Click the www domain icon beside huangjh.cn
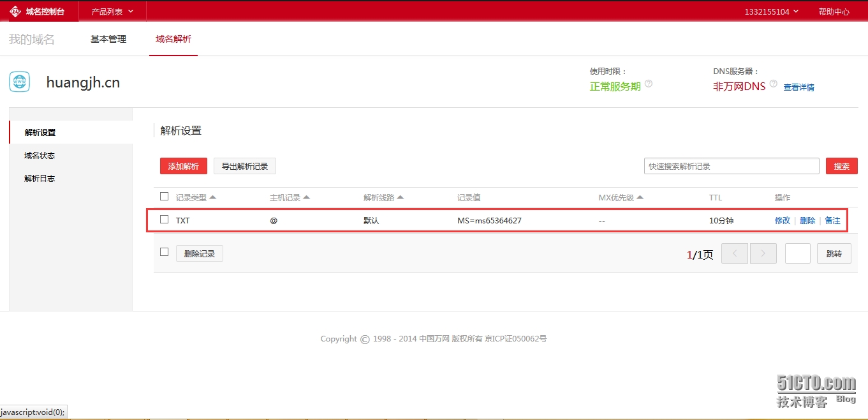The image size is (868, 420). (x=19, y=82)
